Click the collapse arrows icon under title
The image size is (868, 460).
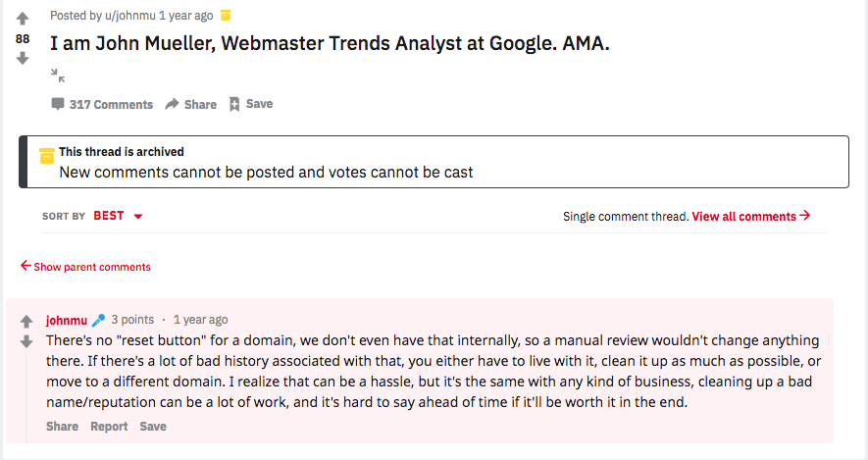(x=58, y=75)
